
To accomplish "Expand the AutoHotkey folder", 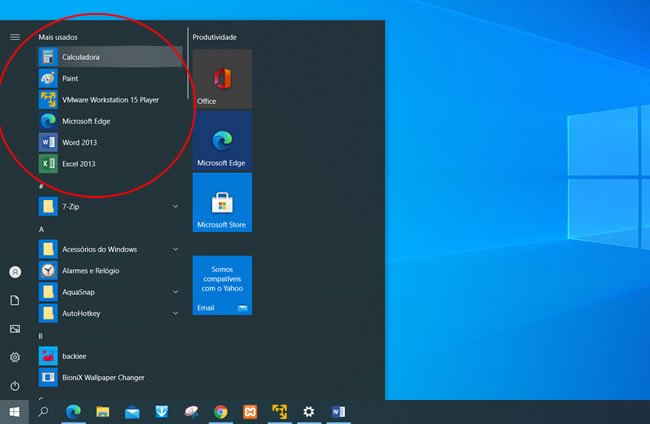I will coord(175,312).
